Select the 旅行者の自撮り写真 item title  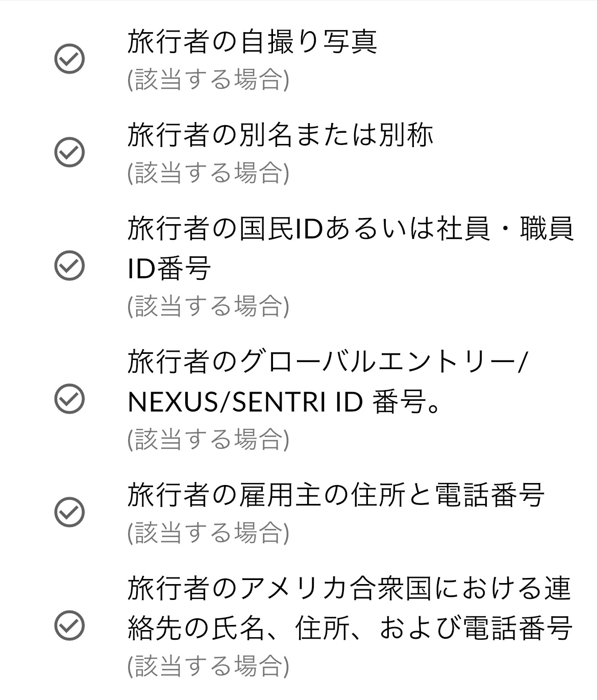click(252, 42)
